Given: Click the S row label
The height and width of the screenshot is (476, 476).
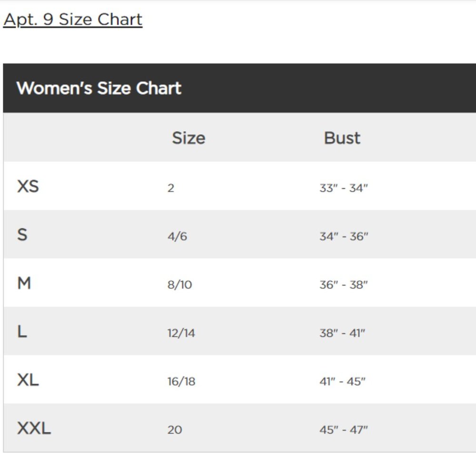Looking at the screenshot, I should 22,235.
